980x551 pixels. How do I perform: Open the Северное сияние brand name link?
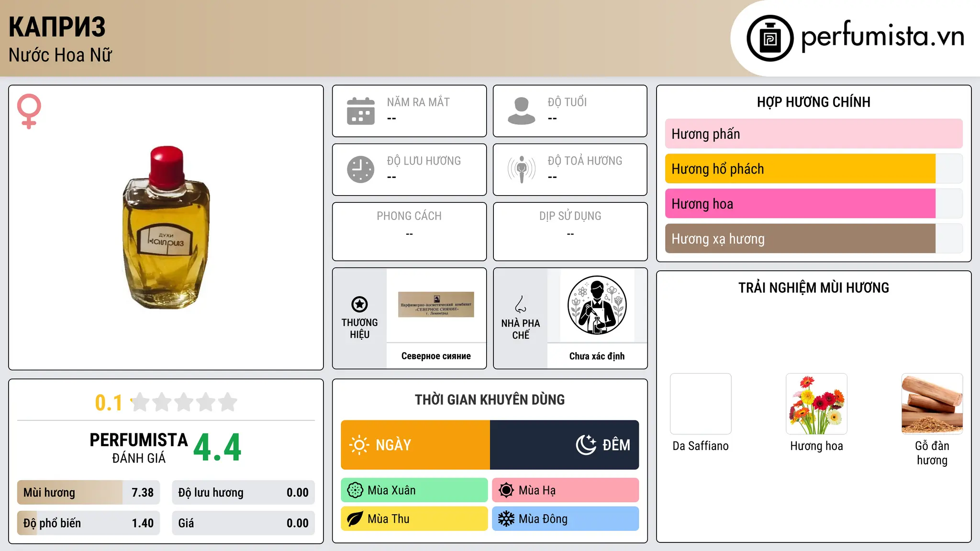tap(436, 356)
